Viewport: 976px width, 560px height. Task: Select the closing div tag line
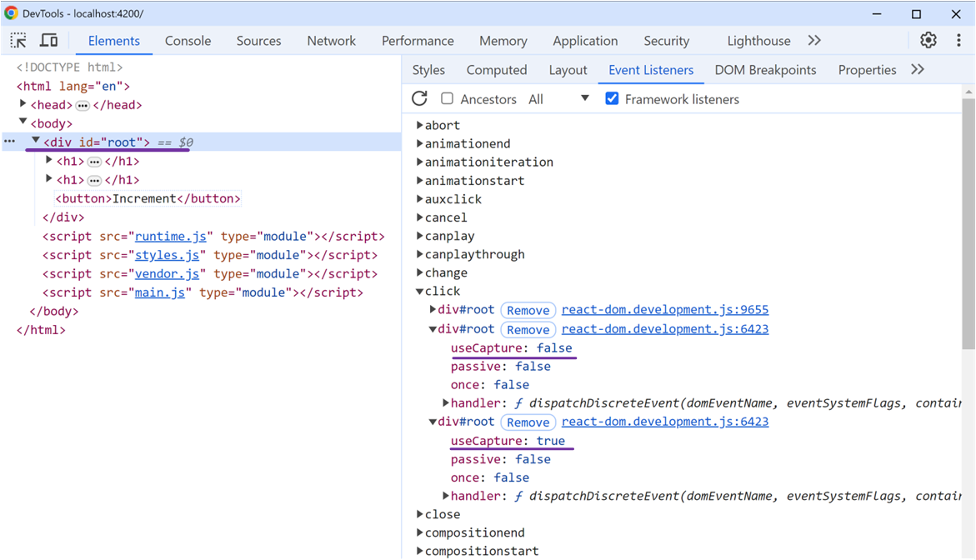pyautogui.click(x=63, y=217)
